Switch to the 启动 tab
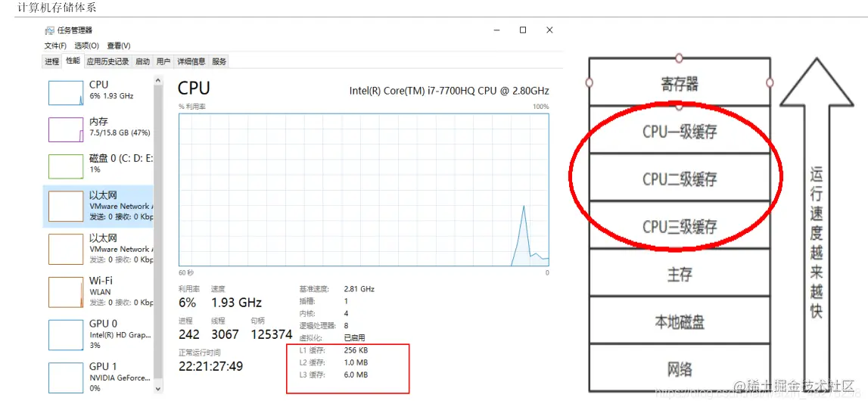This screenshot has height=407, width=868. pos(143,61)
